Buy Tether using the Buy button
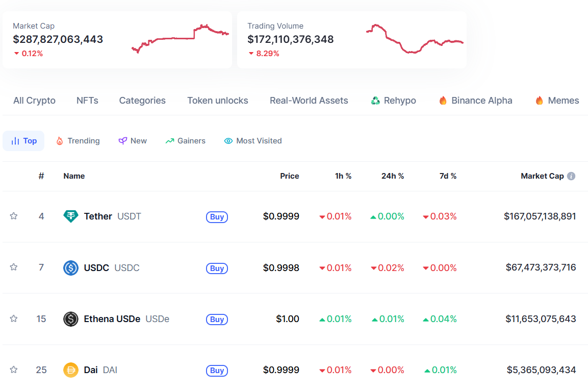 217,216
